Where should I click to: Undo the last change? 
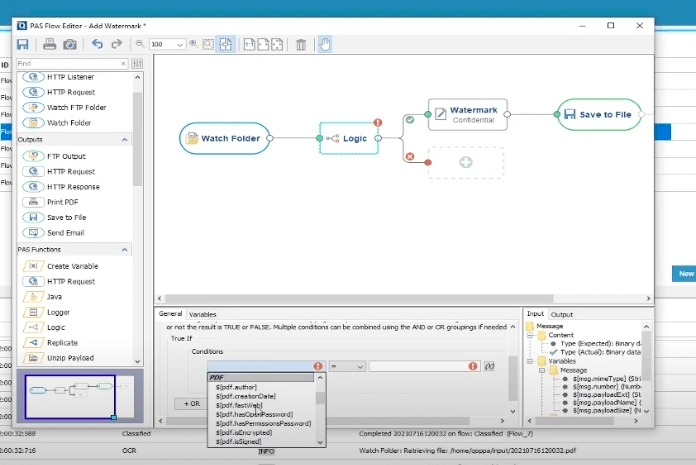97,44
